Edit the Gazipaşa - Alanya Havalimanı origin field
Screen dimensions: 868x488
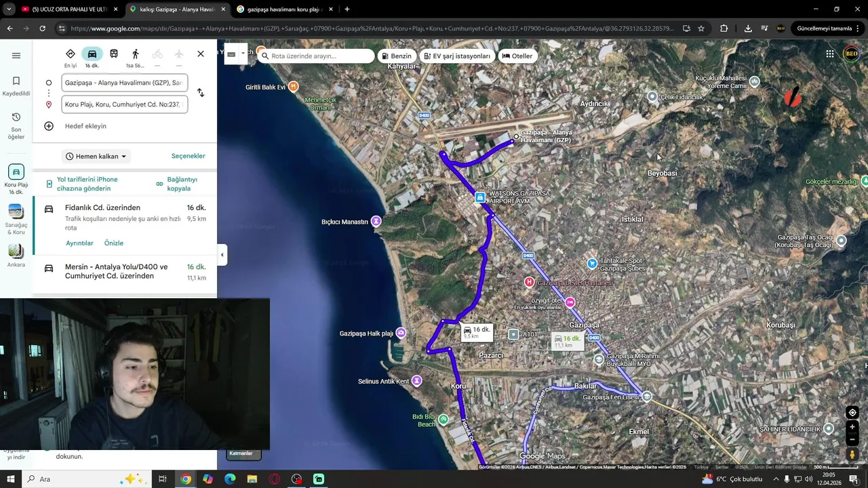pyautogui.click(x=124, y=83)
